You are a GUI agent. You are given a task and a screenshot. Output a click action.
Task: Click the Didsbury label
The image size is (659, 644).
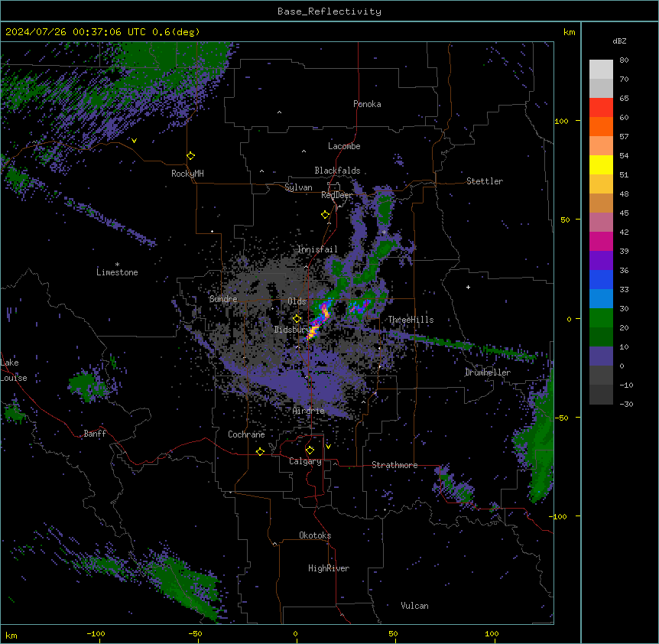[x=291, y=330]
